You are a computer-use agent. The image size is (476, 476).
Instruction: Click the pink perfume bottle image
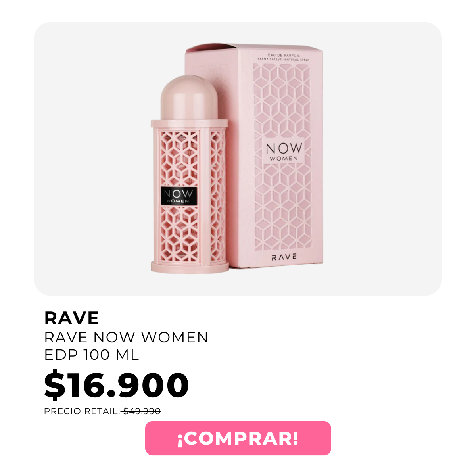[x=190, y=174]
